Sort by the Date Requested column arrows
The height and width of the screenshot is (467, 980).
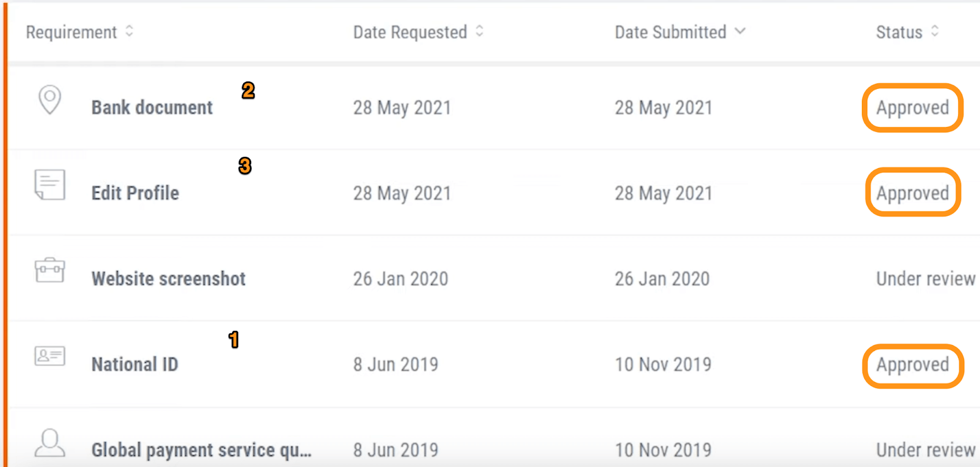coord(480,31)
